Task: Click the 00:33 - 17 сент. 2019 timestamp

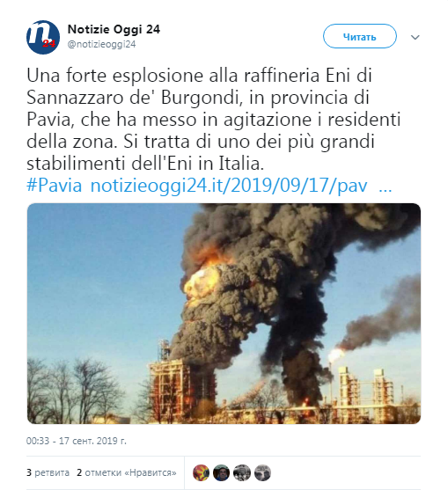Action: point(77,441)
